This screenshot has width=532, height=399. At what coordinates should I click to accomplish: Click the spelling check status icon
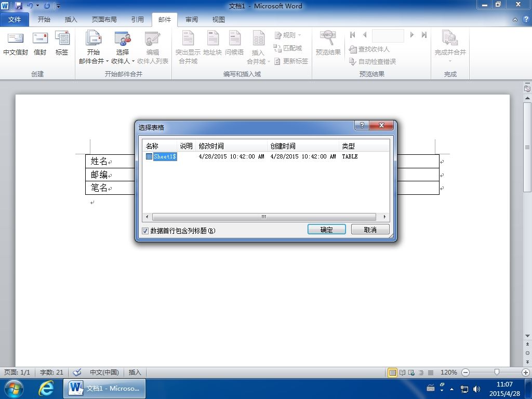pos(77,372)
